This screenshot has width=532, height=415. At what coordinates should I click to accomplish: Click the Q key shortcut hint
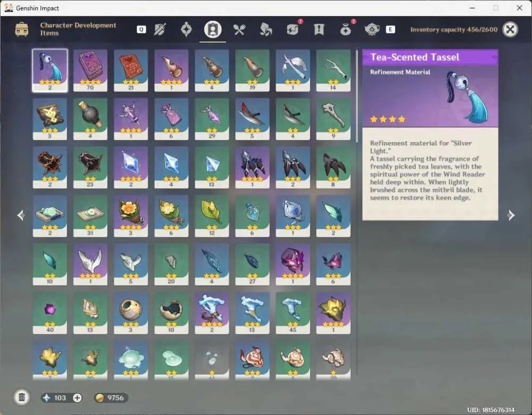coord(142,29)
